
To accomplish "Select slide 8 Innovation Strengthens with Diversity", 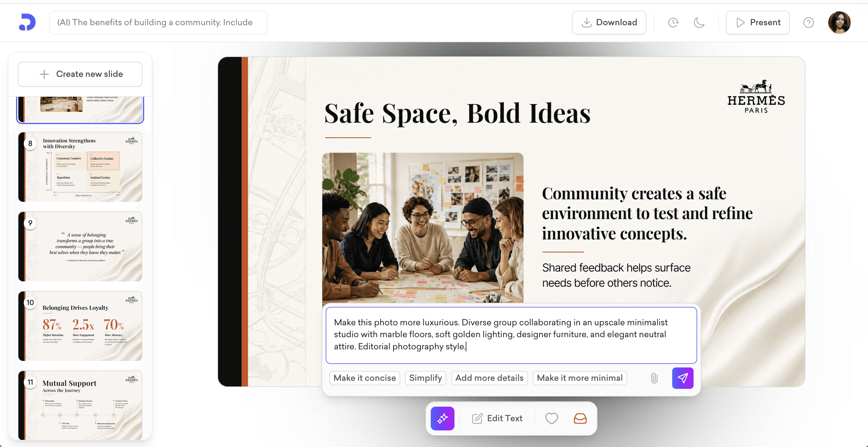I will (x=80, y=167).
